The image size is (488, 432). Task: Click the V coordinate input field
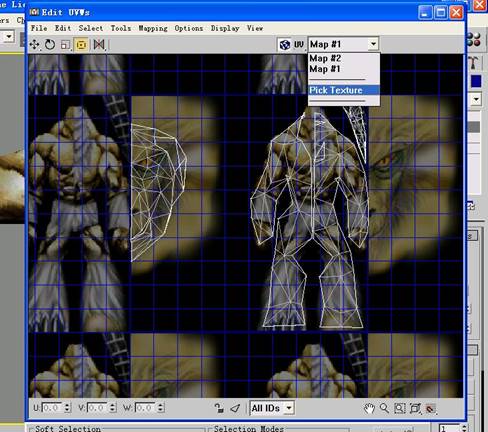tap(98, 408)
